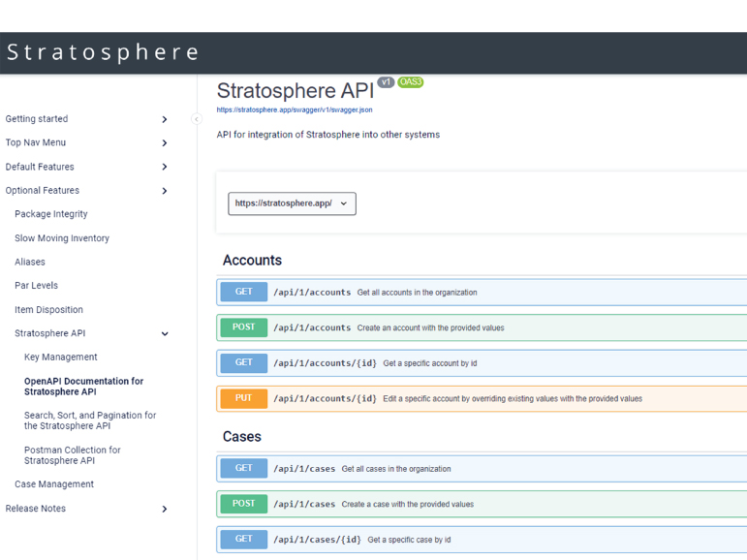The width and height of the screenshot is (747, 560).
Task: Open the swagger.json link
Action: 295,110
